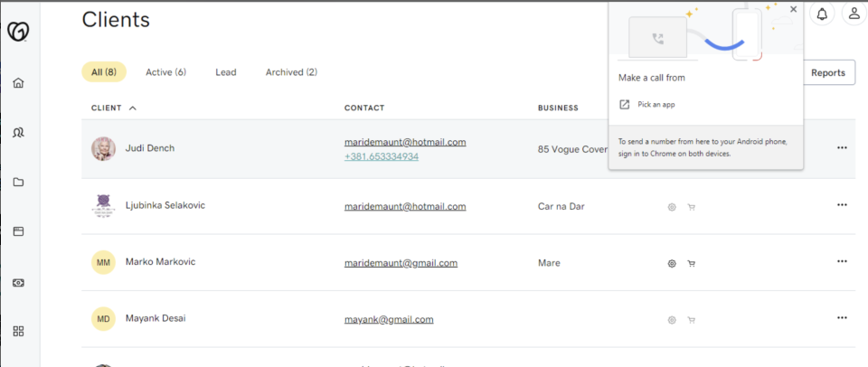Open the Clients icon in sidebar

pyautogui.click(x=18, y=133)
